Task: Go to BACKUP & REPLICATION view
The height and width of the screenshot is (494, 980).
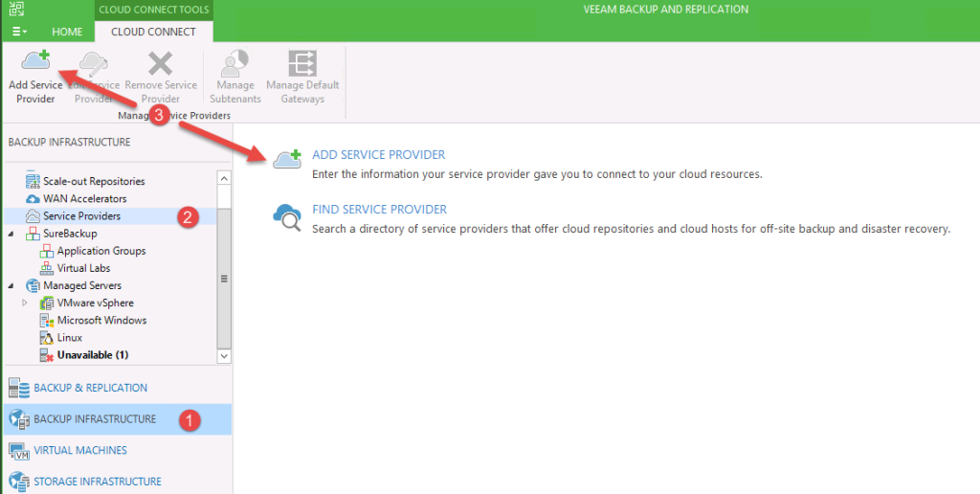Action: 91,388
